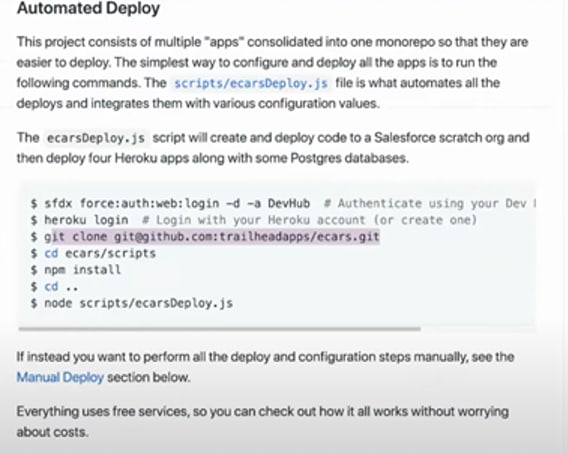This screenshot has height=454, width=568.
Task: Click the 'Everything uses free services' paragraph
Action: [263, 422]
